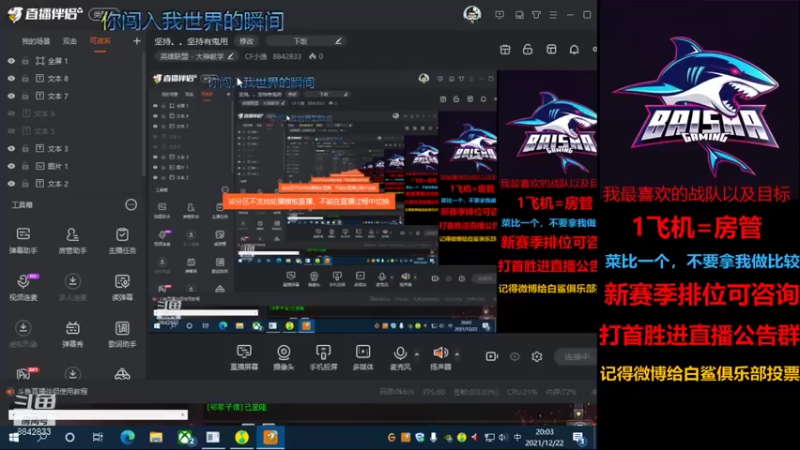Open the notification bell icon

[x=574, y=49]
